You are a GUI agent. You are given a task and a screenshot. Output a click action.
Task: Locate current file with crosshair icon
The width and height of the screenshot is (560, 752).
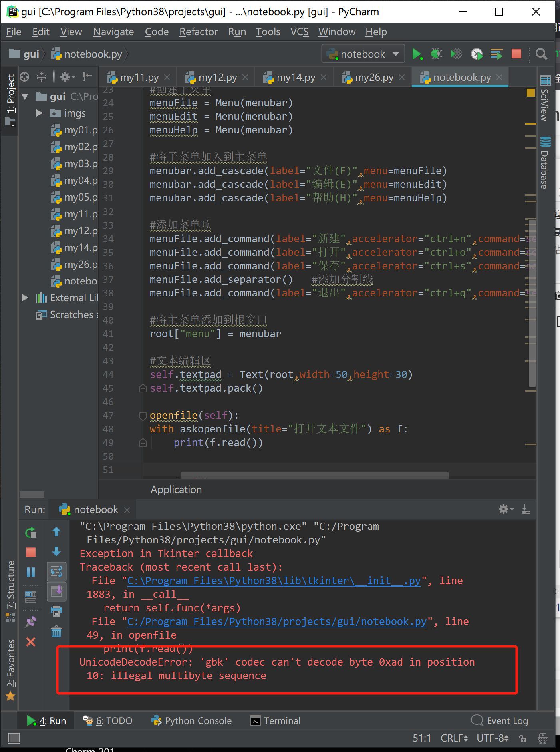point(25,77)
